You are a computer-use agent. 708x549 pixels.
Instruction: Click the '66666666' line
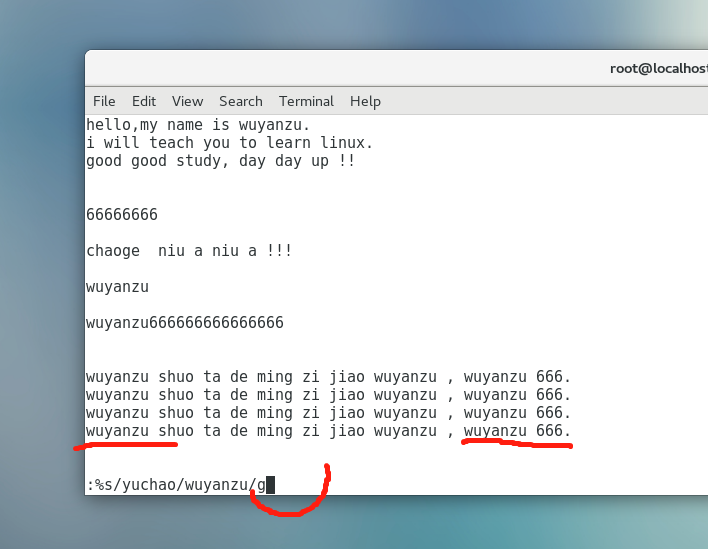coord(122,215)
